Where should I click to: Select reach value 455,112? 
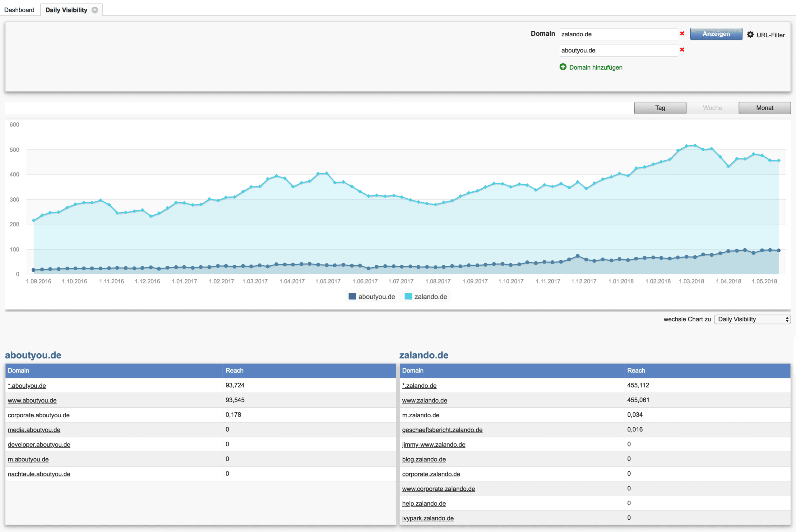click(x=638, y=385)
